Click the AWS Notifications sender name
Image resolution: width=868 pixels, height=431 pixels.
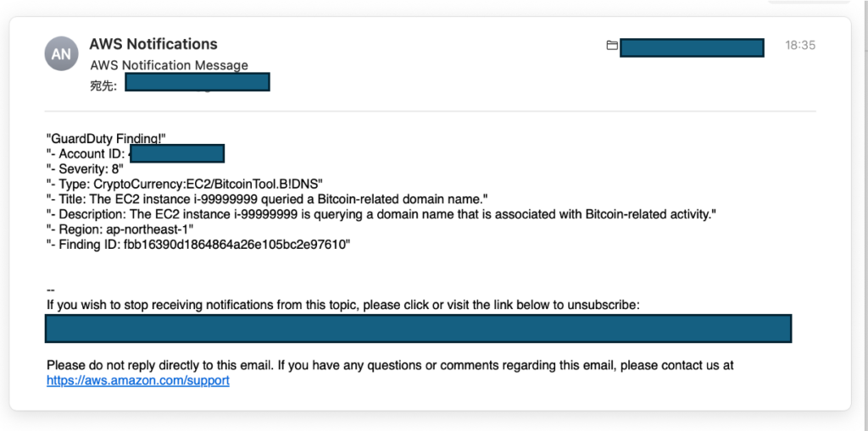153,44
